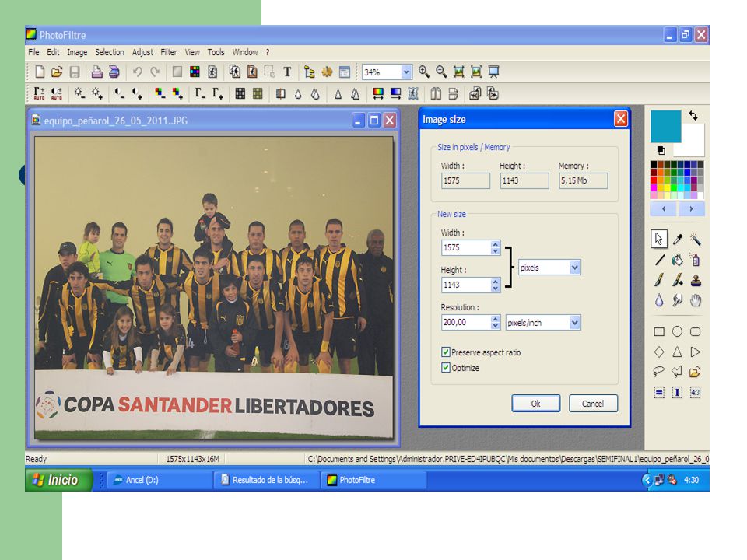Click the Auto contrast icon
Viewport: 747px width, 560px height.
click(x=56, y=93)
